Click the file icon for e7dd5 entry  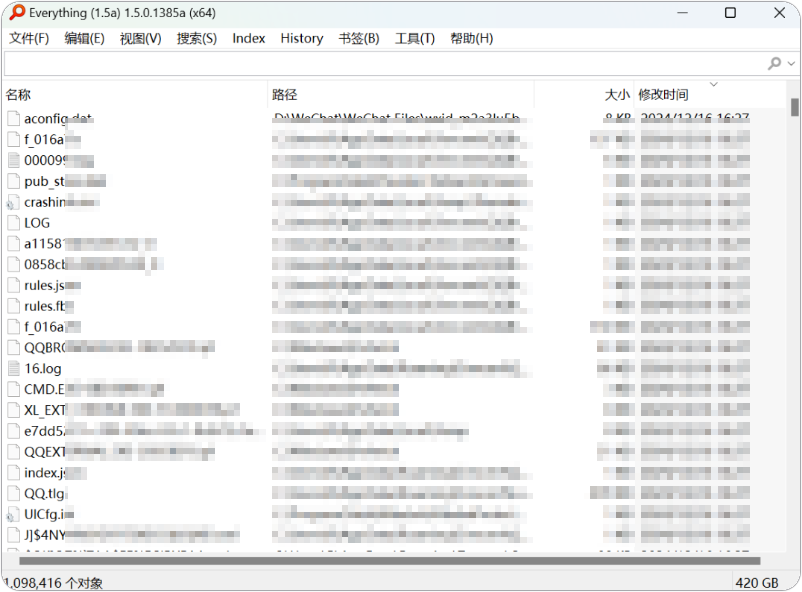(14, 431)
